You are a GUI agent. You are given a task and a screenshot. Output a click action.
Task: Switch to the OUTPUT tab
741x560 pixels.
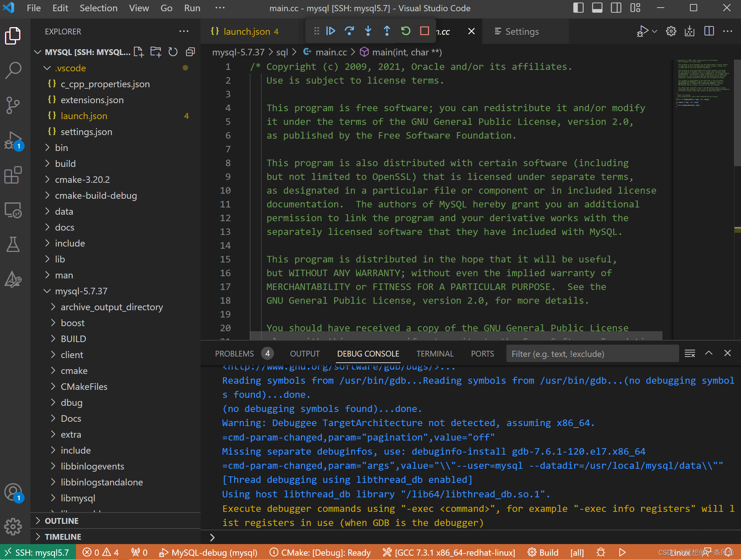pyautogui.click(x=305, y=354)
